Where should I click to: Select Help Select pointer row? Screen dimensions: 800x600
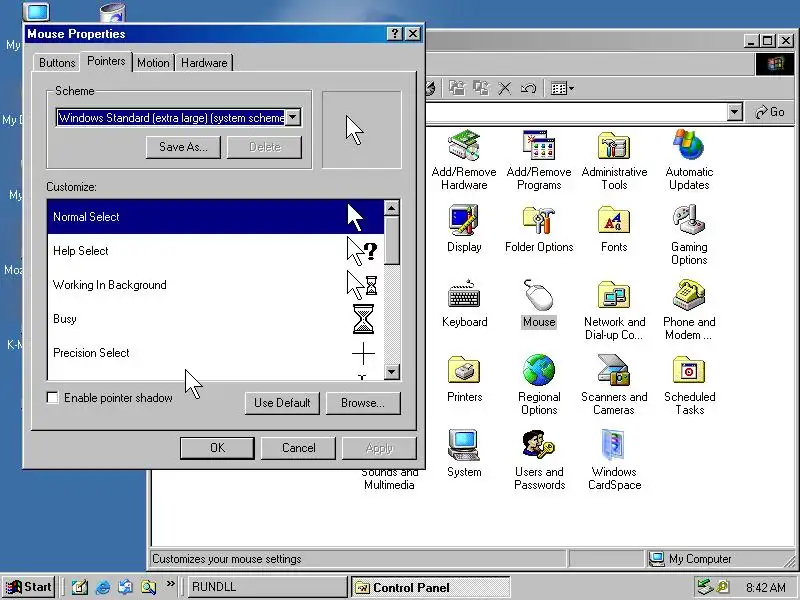click(x=215, y=251)
